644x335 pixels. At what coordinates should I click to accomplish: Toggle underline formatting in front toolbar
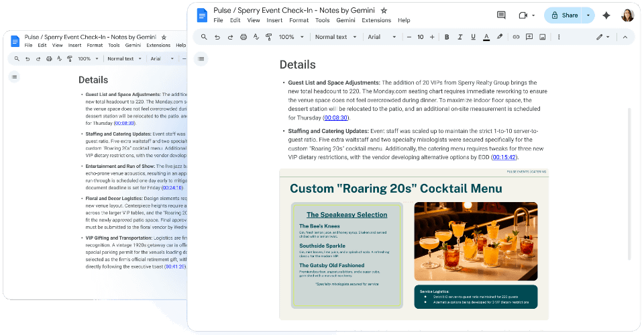[473, 37]
